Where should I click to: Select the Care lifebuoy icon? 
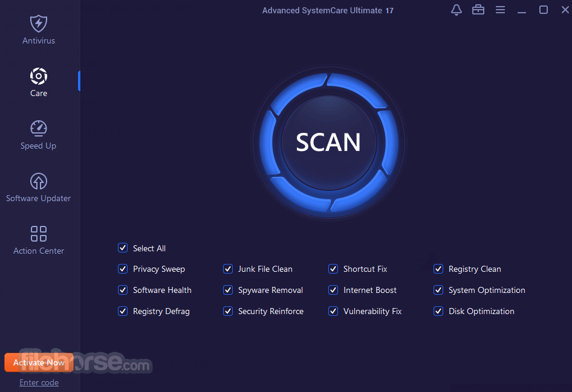coord(39,76)
